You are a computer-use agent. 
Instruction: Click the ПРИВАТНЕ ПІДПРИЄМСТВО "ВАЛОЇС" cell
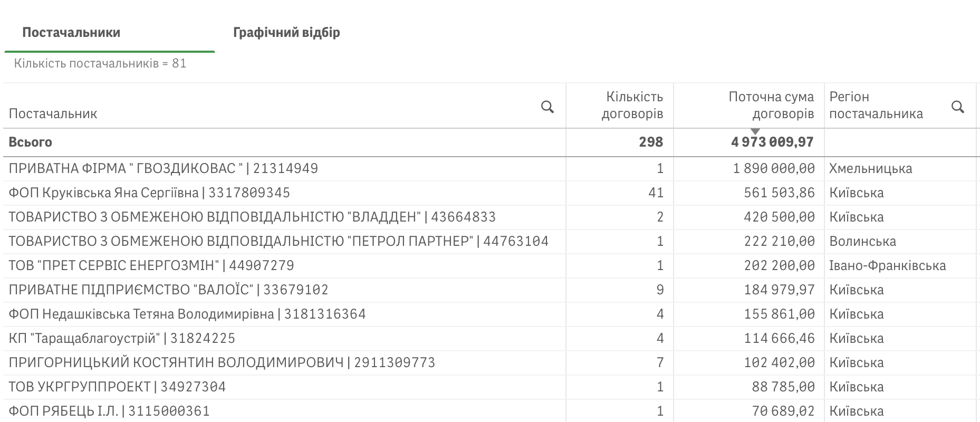[x=168, y=290]
